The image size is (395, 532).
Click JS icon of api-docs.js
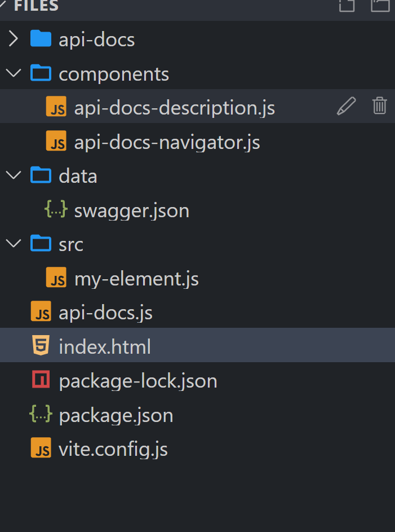coord(41,311)
